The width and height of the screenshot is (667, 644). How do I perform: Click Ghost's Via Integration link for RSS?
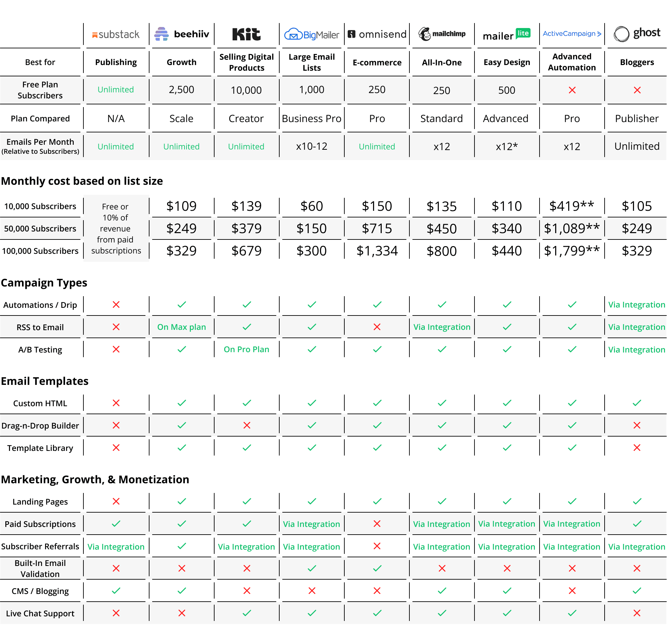(636, 327)
